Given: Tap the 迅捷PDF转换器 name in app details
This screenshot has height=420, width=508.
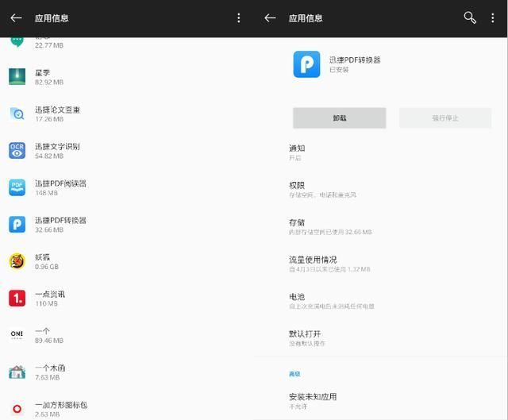Looking at the screenshot, I should pos(355,60).
